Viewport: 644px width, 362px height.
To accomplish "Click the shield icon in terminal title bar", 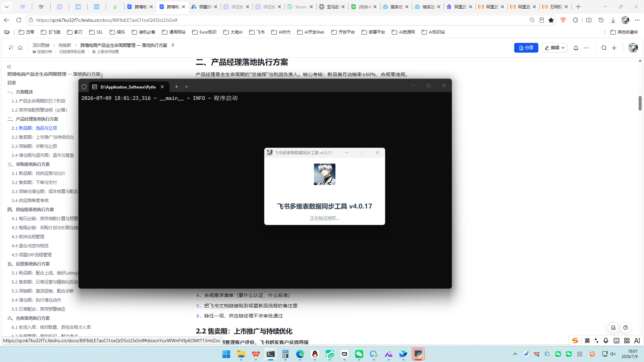I will 84,87.
